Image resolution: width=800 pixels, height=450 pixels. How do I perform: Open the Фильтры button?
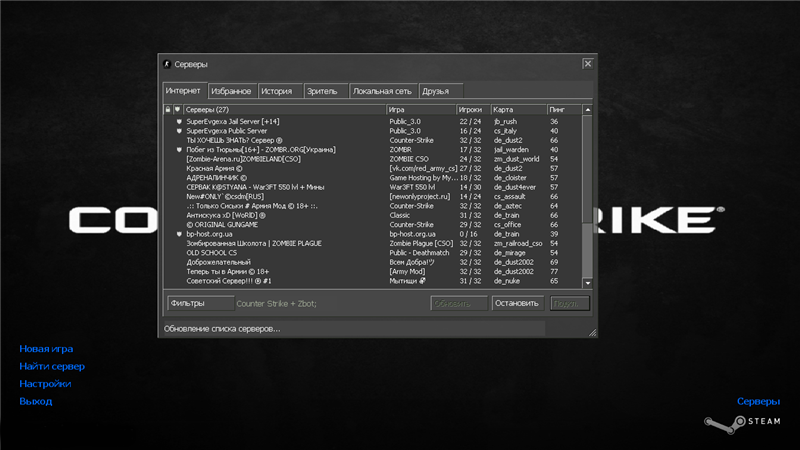[201, 303]
